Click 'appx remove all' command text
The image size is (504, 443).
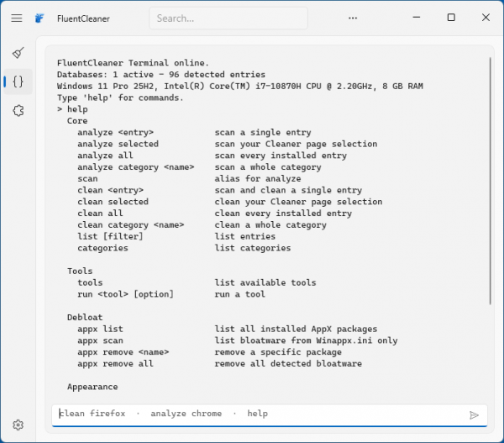115,364
